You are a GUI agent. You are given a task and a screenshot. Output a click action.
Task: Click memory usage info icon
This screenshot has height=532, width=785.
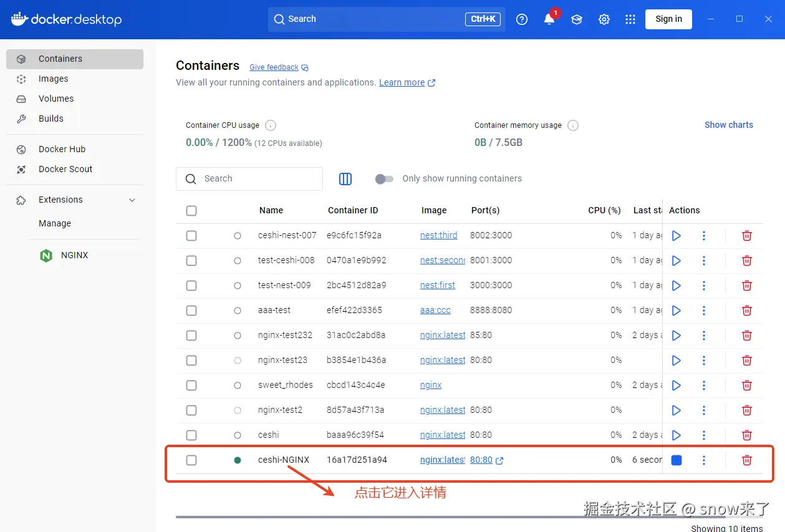click(x=573, y=125)
